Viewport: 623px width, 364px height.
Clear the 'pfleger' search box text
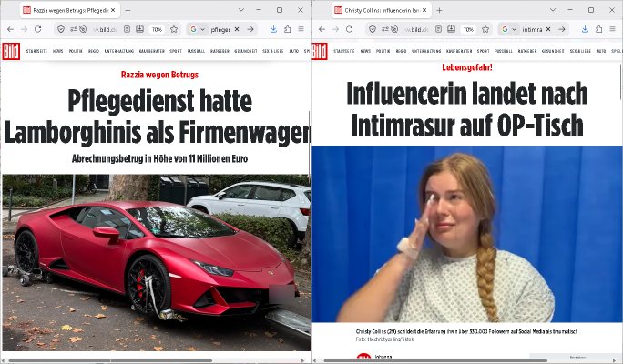coord(237,29)
